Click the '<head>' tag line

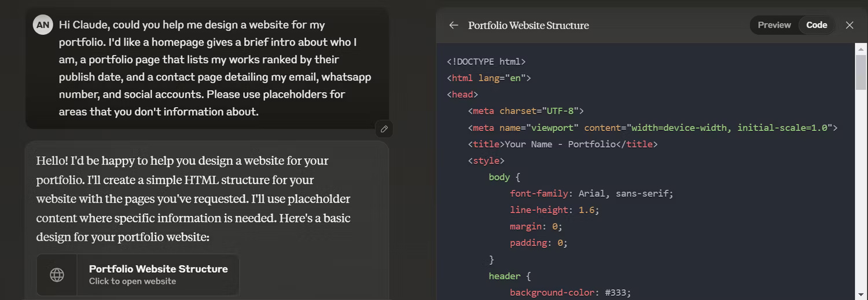462,94
